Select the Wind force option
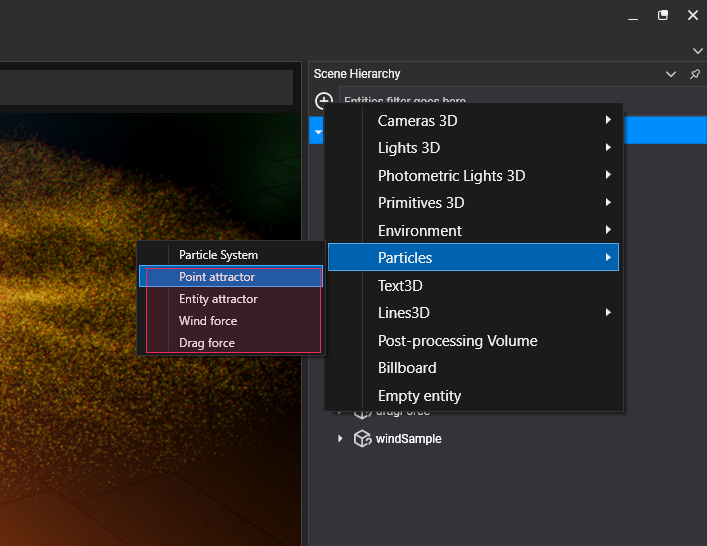This screenshot has height=546, width=707. pyautogui.click(x=208, y=321)
